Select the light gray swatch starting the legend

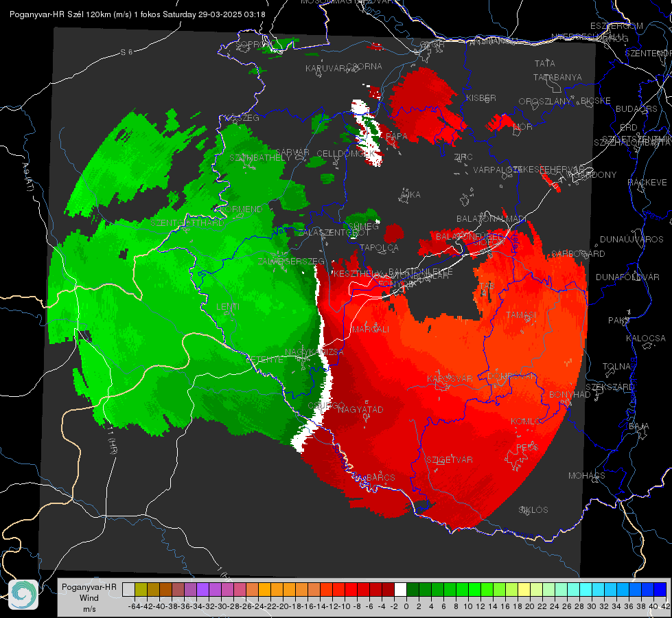(128, 589)
